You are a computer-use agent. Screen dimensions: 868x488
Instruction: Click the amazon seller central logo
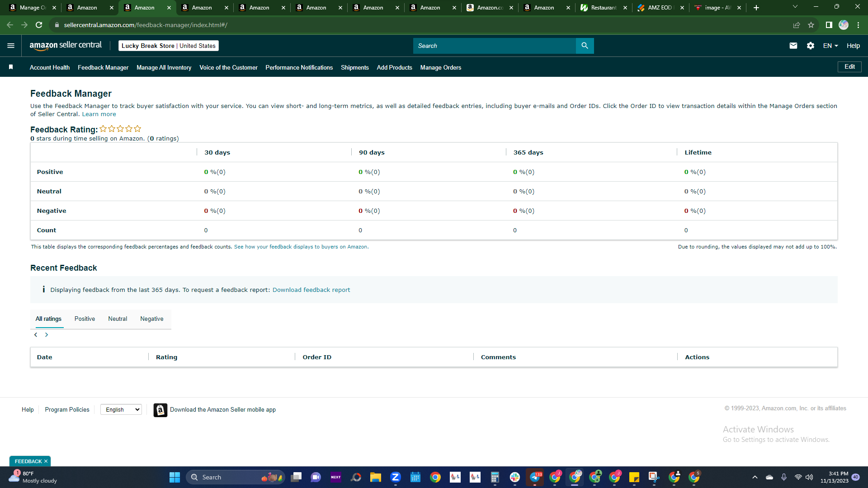click(66, 46)
